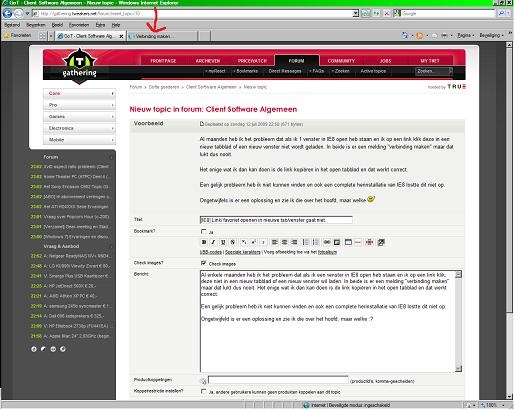Open the UBB-codes link
The width and height of the screenshot is (514, 410).
point(211,252)
